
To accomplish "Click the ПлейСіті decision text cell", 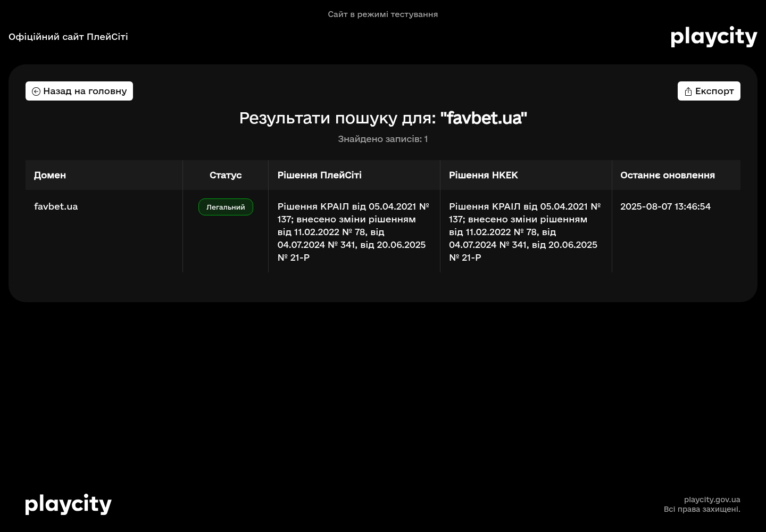I will coord(354,232).
